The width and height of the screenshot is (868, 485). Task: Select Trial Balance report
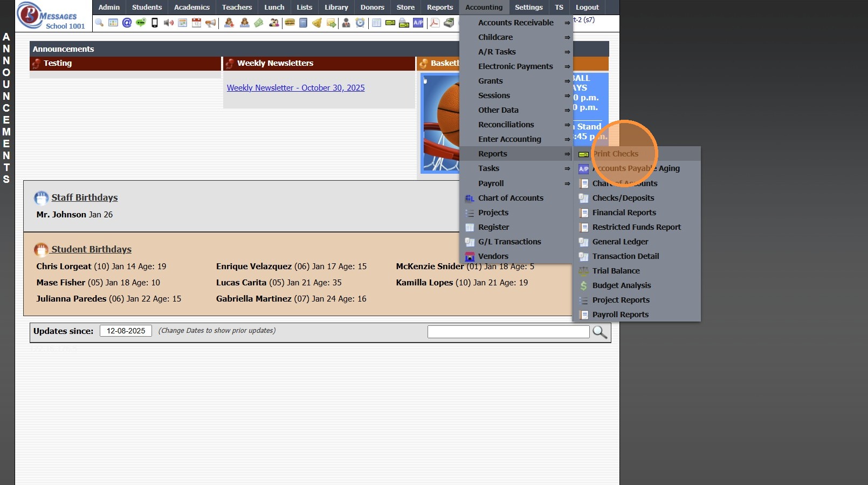tap(636, 271)
